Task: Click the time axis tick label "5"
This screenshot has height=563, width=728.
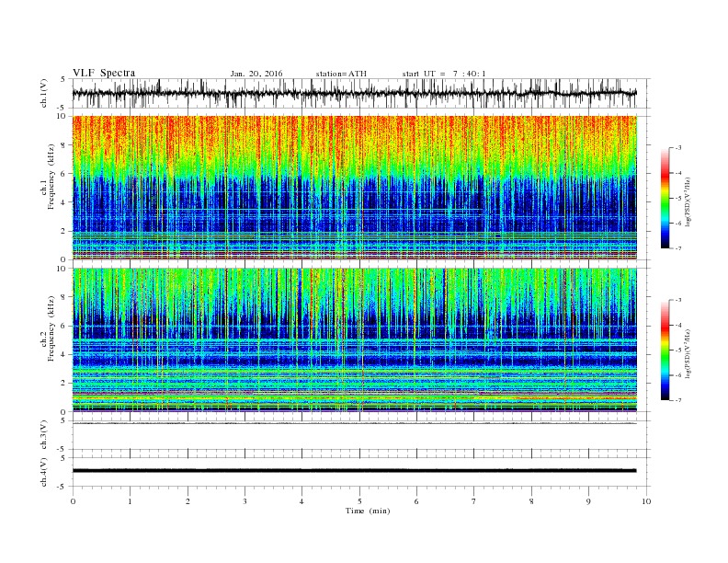Action: 359,501
